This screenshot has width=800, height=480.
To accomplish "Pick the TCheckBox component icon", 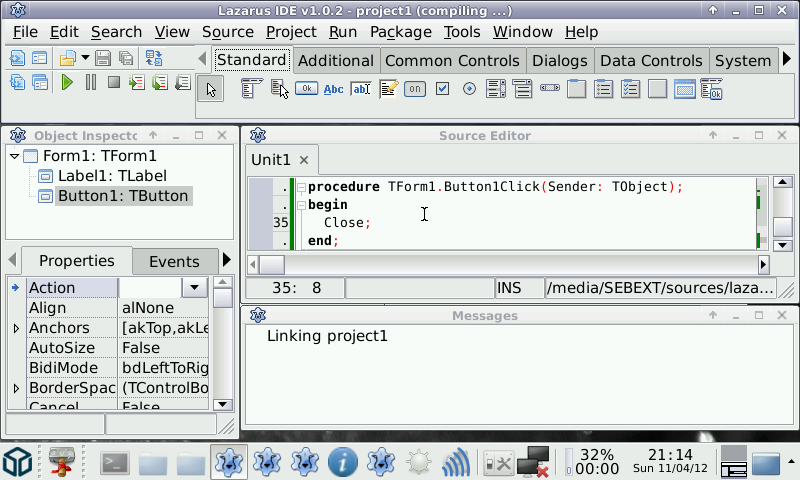I will 442,89.
